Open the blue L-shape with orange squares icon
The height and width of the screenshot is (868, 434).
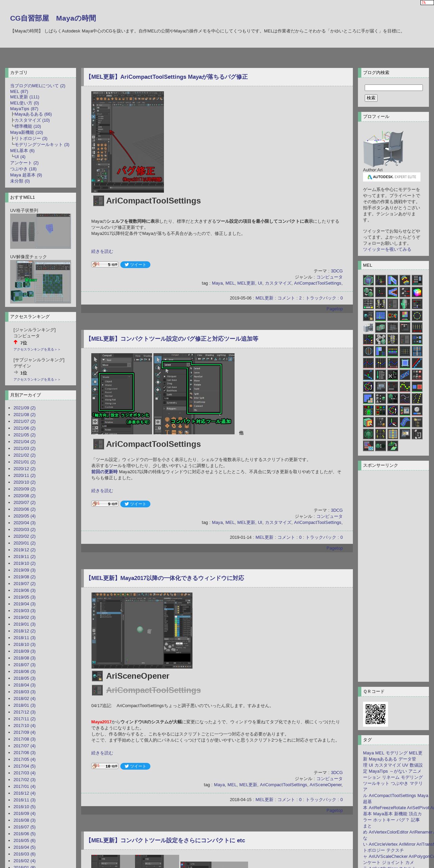pyautogui.click(x=368, y=399)
